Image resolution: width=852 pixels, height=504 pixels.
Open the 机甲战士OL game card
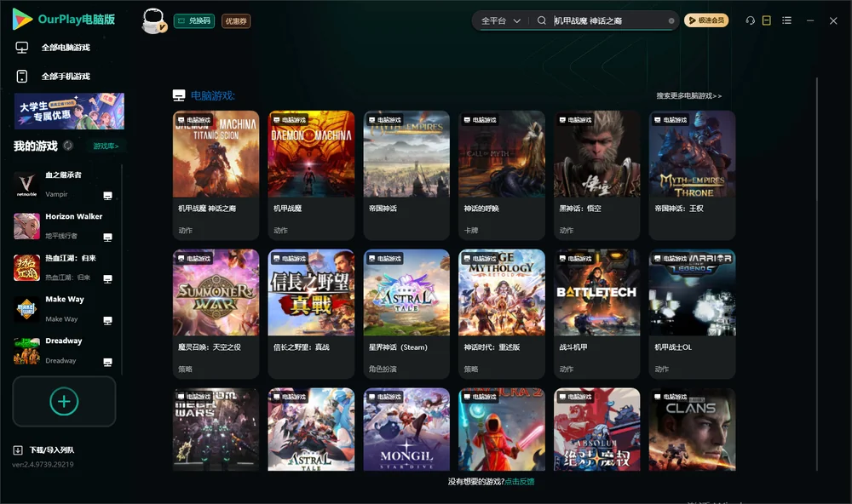click(x=692, y=314)
